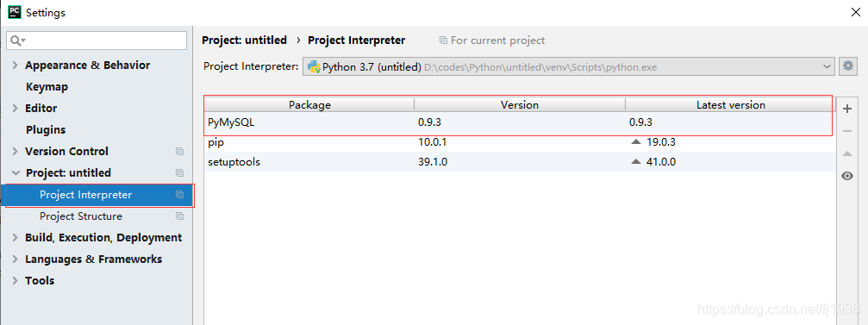Click into the settings search field
868x325 pixels.
(x=97, y=41)
